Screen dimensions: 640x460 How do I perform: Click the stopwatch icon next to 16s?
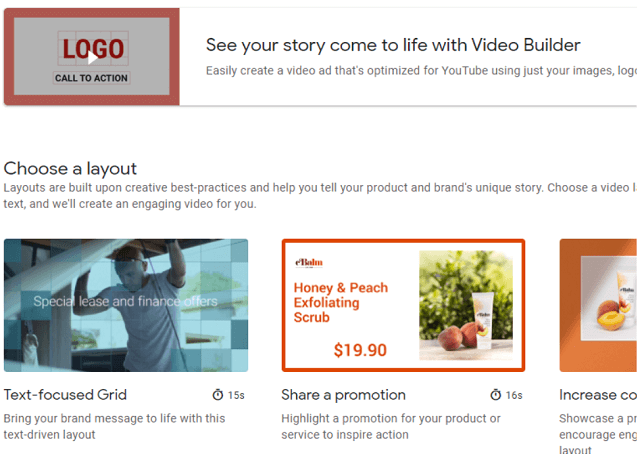tap(496, 395)
